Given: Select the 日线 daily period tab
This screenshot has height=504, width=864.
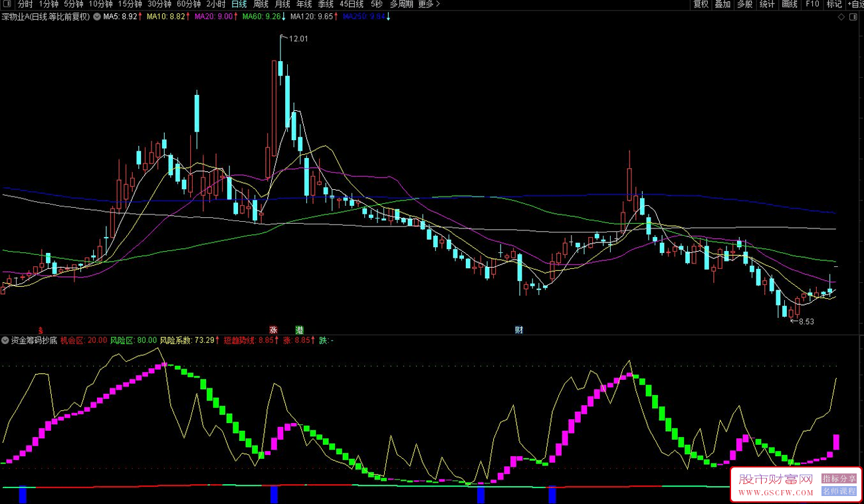Looking at the screenshot, I should click(239, 4).
